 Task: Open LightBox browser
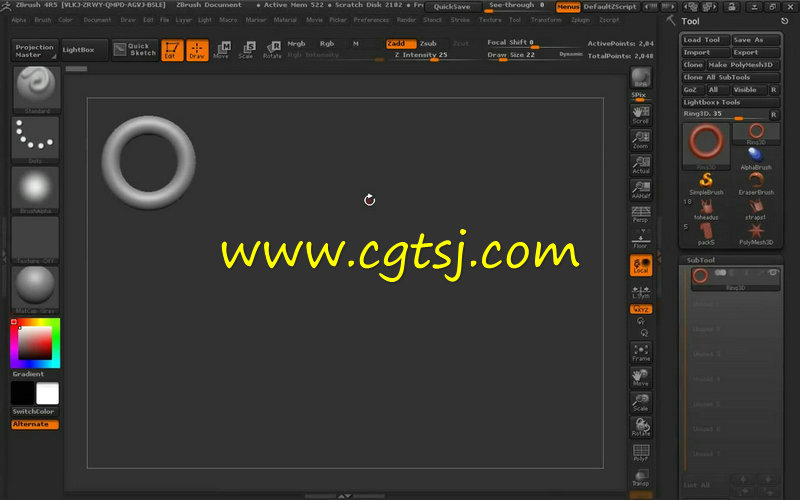click(84, 50)
